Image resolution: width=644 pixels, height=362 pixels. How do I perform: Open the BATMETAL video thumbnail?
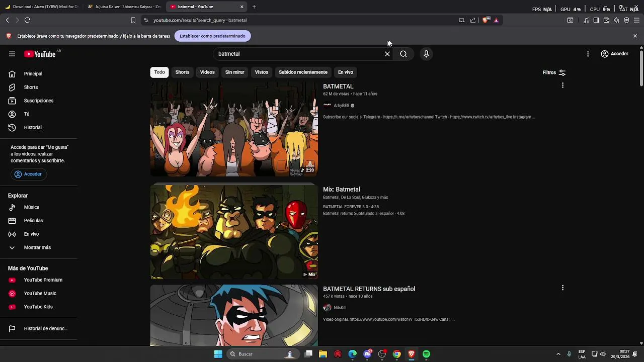point(234,129)
